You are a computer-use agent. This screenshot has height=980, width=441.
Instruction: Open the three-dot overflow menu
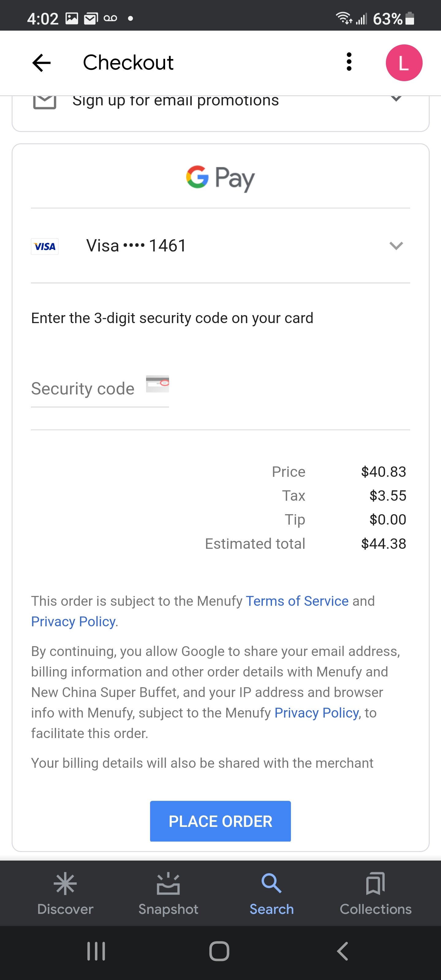point(349,62)
